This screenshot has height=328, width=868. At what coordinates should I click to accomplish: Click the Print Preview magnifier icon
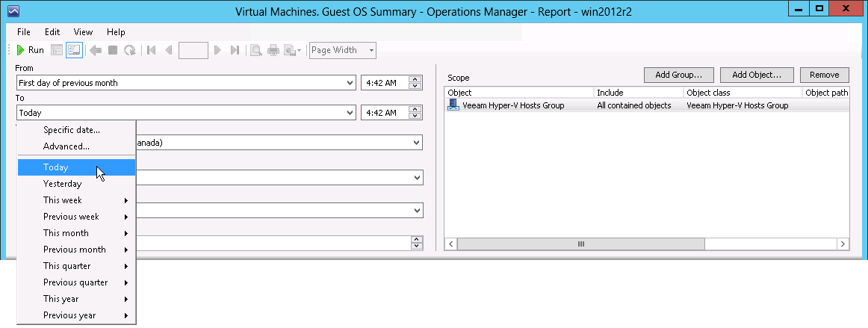coord(255,50)
